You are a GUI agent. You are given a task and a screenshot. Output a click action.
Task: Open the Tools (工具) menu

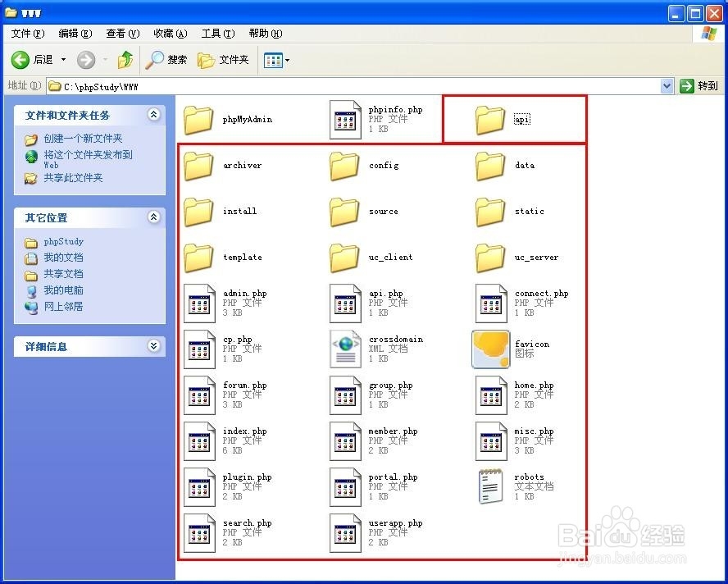(218, 34)
